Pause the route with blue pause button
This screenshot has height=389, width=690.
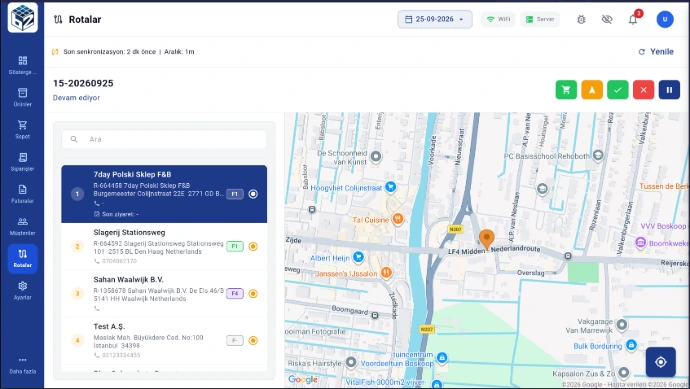[x=669, y=90]
